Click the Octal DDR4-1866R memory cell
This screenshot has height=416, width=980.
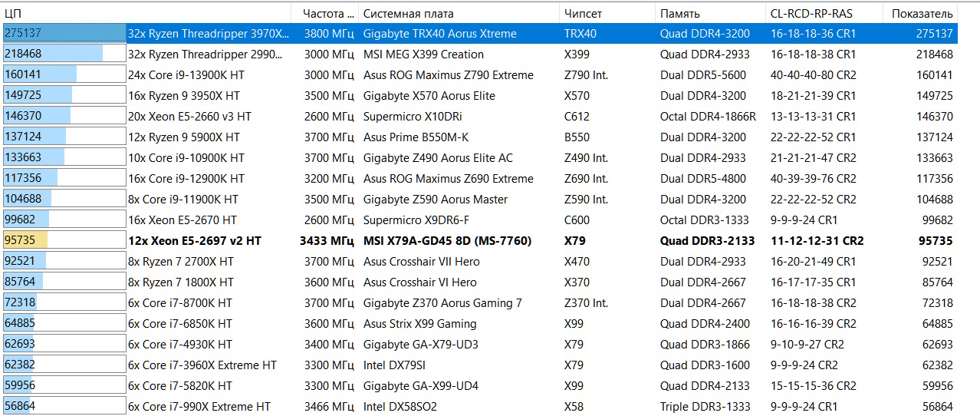(x=708, y=117)
